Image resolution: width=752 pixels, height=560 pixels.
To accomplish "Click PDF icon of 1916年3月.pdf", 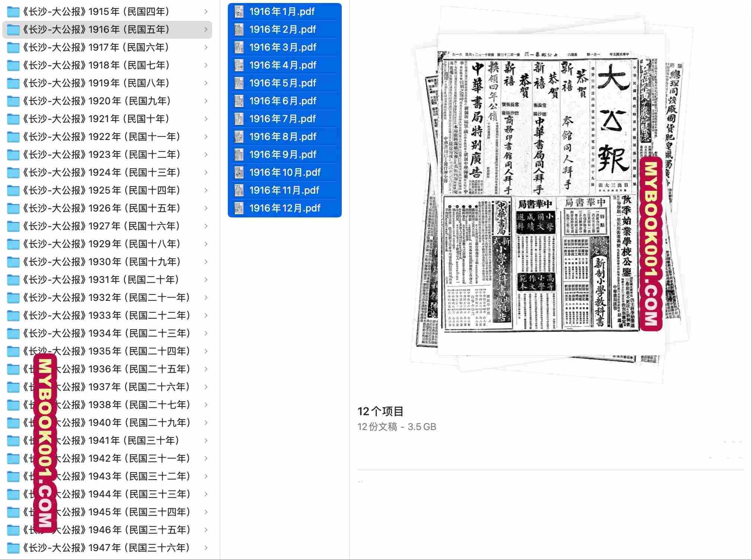I will coord(239,48).
